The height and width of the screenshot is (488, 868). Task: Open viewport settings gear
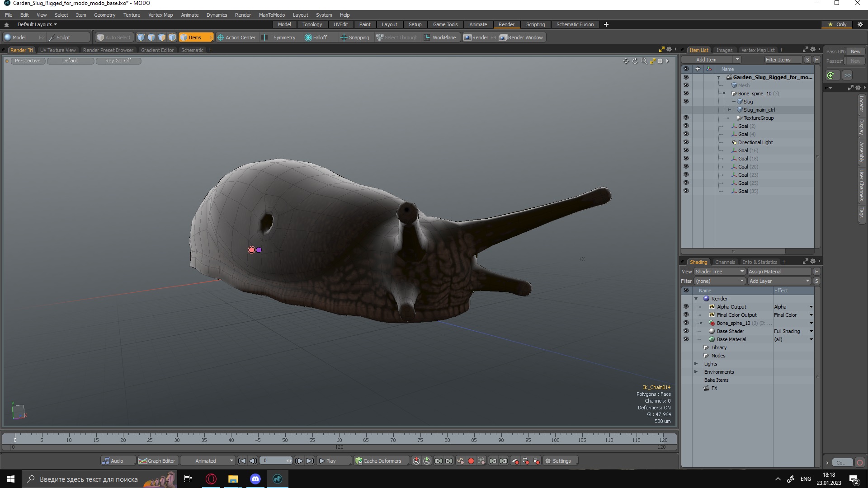660,61
